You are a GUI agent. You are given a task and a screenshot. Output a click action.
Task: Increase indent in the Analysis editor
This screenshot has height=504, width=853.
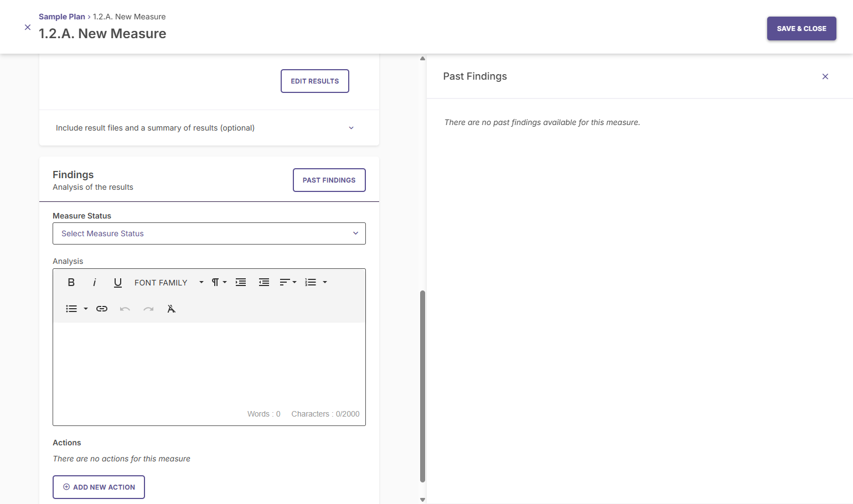pos(241,282)
